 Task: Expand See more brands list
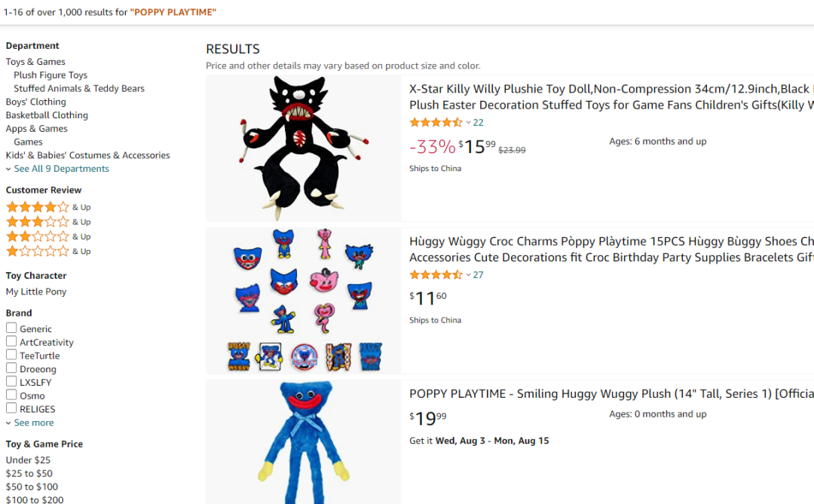click(33, 423)
